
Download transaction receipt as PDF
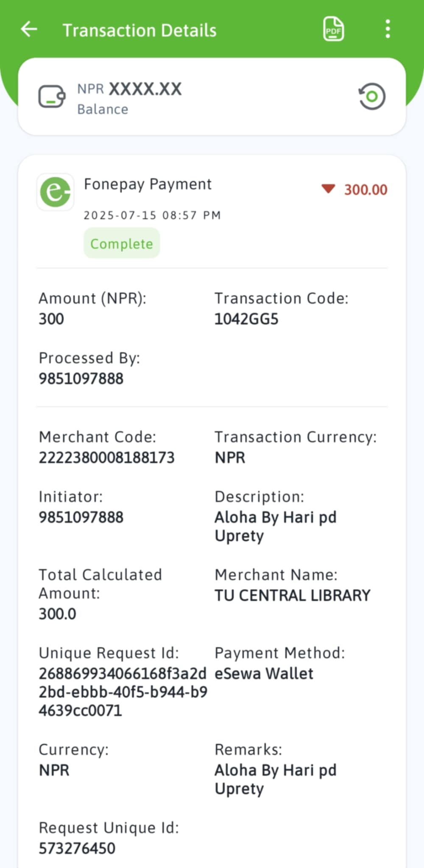tap(333, 29)
